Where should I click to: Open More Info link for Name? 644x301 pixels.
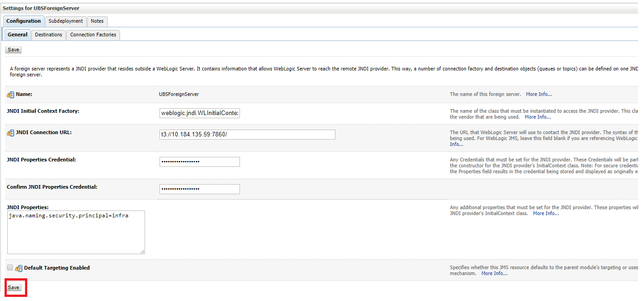(539, 95)
